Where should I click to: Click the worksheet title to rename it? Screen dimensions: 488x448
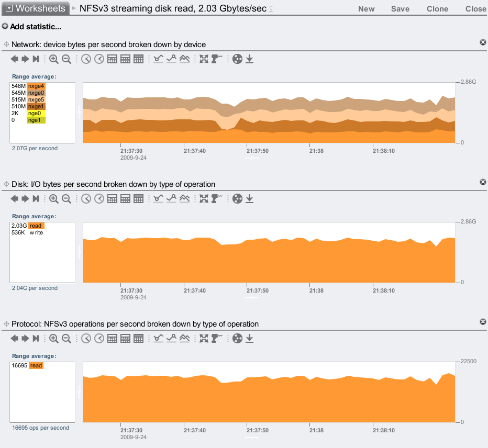[x=173, y=9]
